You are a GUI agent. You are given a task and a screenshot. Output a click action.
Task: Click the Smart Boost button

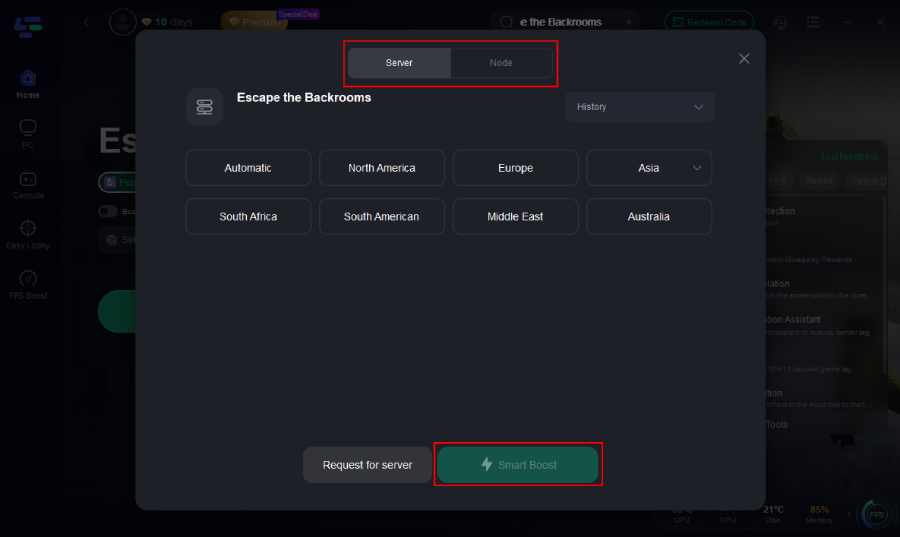(518, 465)
